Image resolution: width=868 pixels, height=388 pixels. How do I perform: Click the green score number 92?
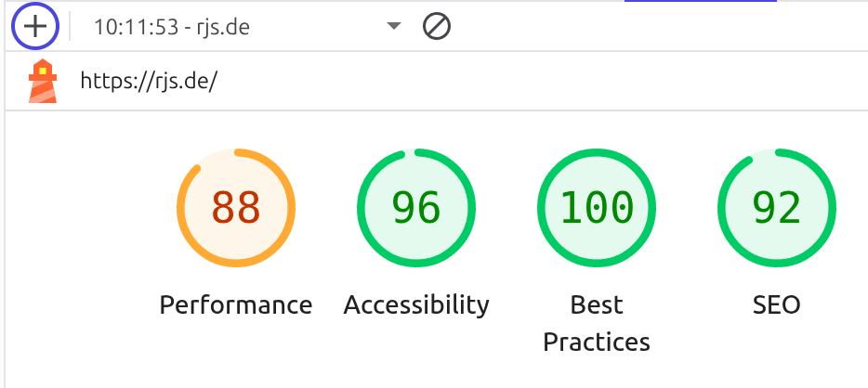pyautogui.click(x=777, y=208)
